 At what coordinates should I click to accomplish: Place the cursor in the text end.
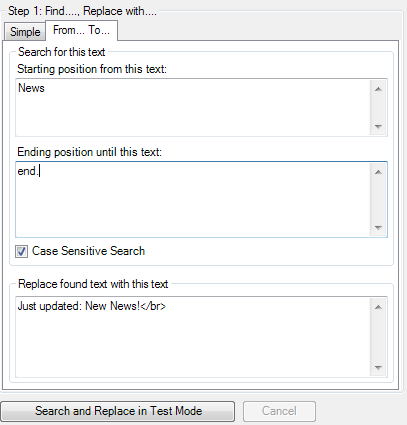click(x=28, y=171)
